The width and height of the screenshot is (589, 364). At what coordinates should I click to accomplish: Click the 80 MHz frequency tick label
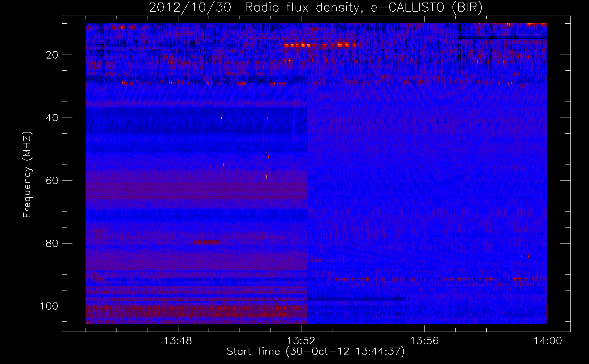(x=52, y=243)
